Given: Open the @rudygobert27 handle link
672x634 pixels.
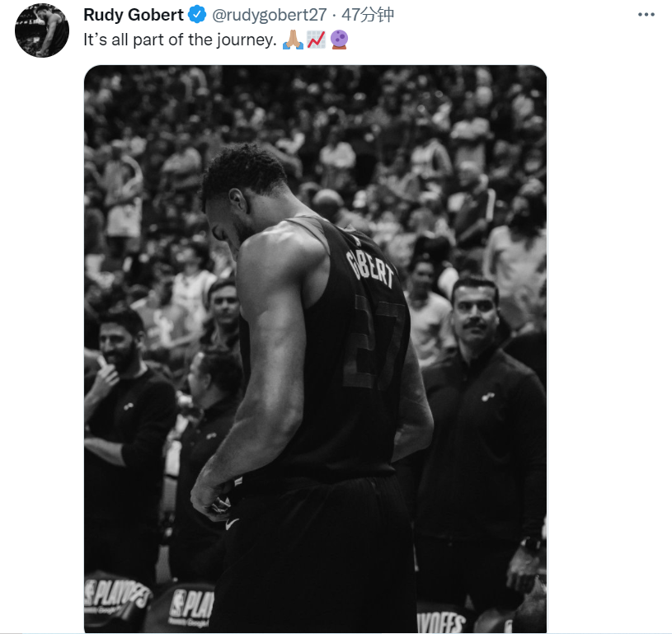Looking at the screenshot, I should click(x=269, y=15).
